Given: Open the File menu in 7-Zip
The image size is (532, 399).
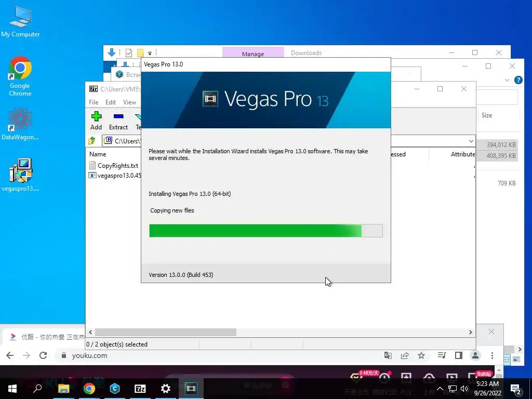Looking at the screenshot, I should pyautogui.click(x=94, y=102).
